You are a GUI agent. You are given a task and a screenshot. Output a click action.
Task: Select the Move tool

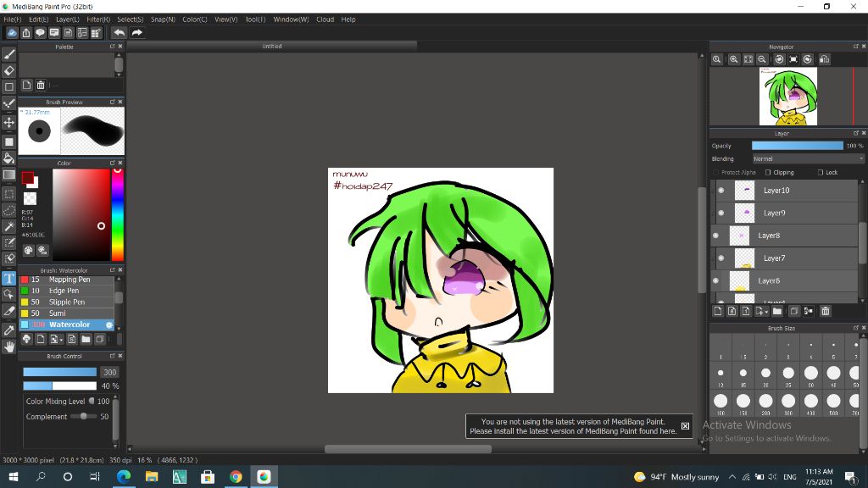tap(8, 122)
